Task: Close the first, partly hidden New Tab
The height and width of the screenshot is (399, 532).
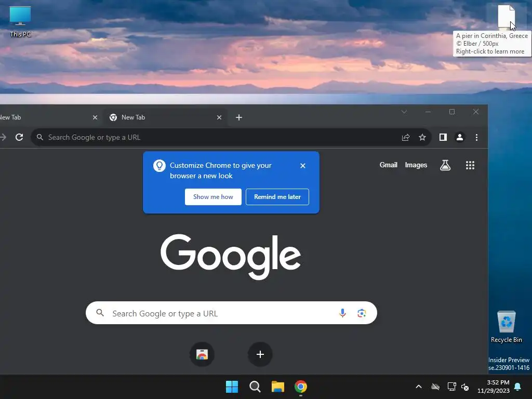Action: point(95,117)
